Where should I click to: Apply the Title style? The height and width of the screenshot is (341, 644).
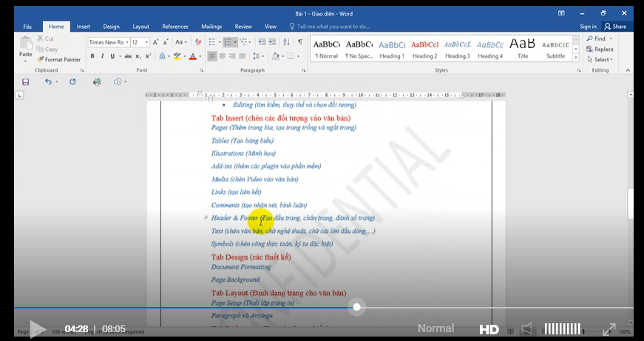tap(523, 49)
